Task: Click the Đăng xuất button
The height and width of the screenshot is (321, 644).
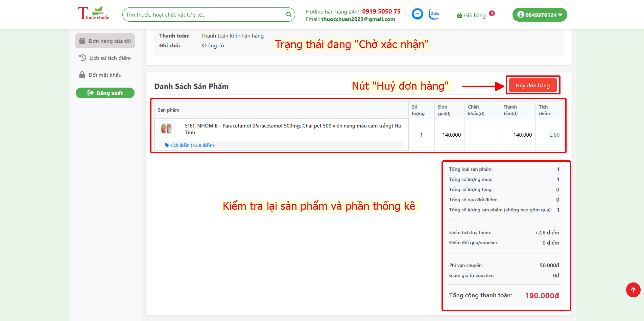Action: (105, 93)
